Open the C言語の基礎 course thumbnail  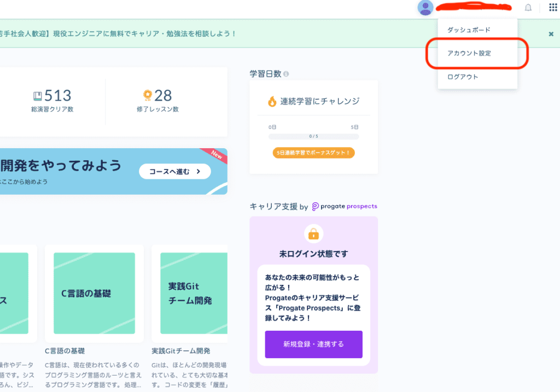click(94, 293)
